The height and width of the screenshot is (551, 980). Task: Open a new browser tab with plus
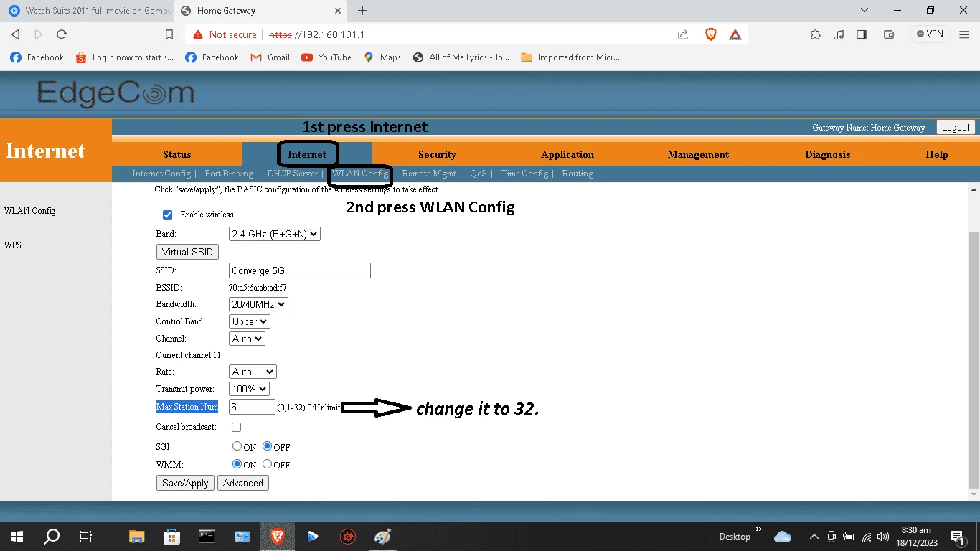362,11
